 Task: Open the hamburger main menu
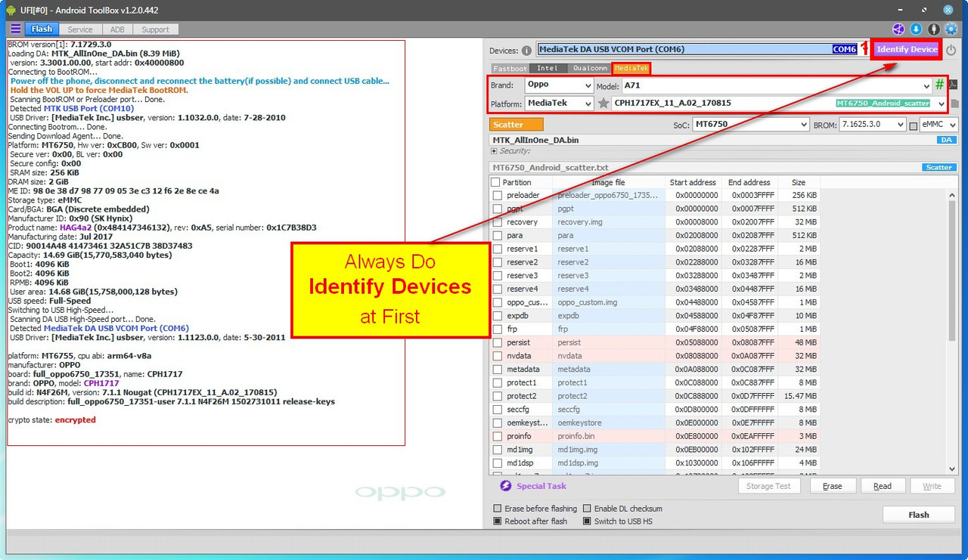(16, 29)
